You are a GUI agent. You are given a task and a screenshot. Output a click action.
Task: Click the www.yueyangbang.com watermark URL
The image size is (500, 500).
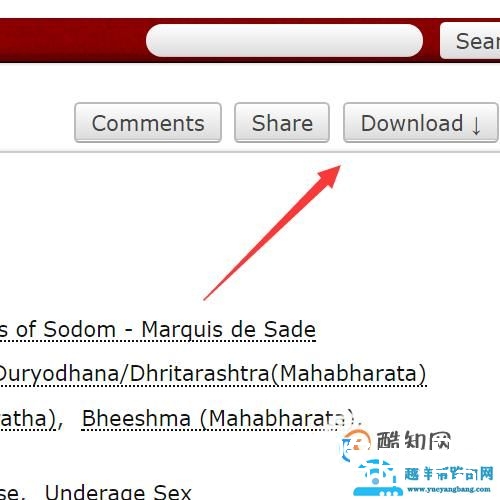click(449, 490)
